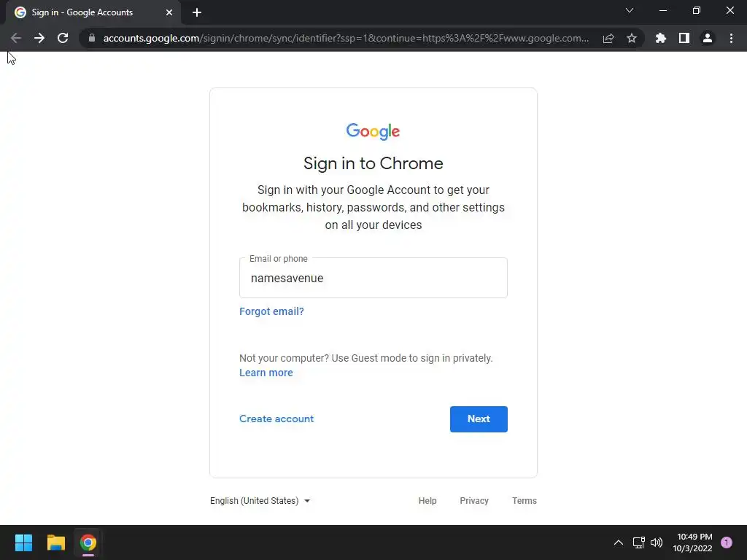747x560 pixels.
Task: Click the browser back arrow
Action: (x=16, y=38)
